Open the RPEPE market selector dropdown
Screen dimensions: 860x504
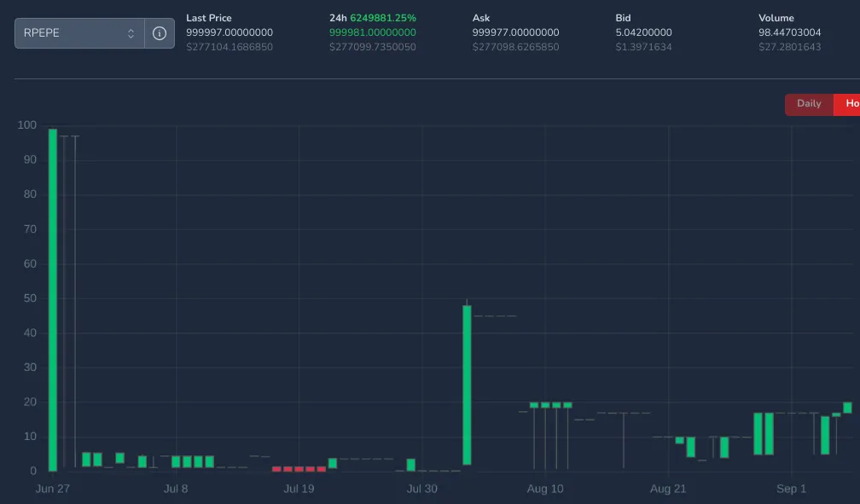[x=79, y=33]
